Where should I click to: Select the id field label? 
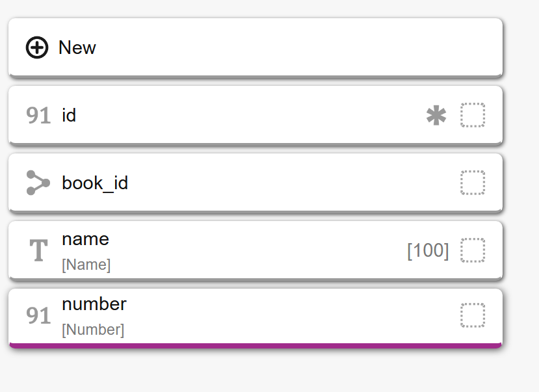click(x=69, y=115)
